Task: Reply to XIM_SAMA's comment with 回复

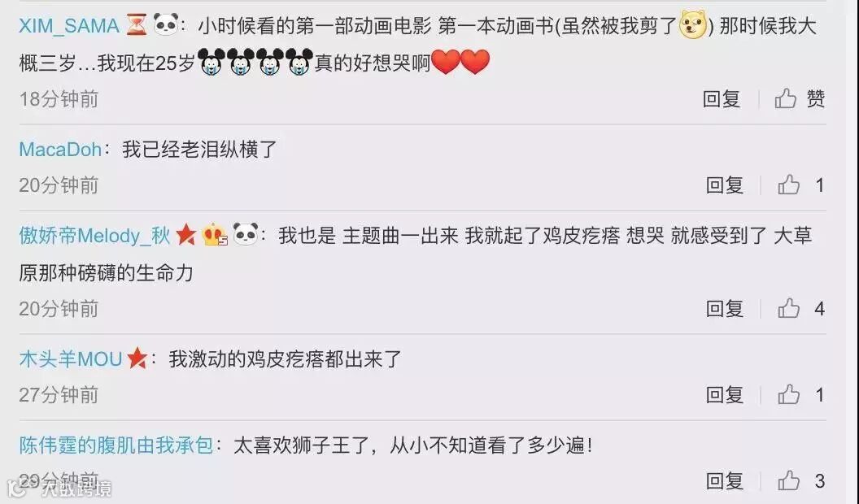Action: point(722,99)
